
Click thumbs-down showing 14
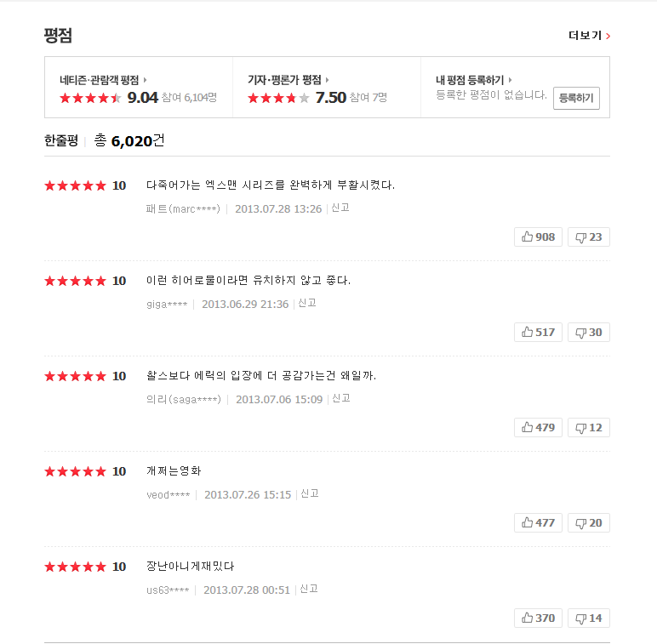pos(588,618)
